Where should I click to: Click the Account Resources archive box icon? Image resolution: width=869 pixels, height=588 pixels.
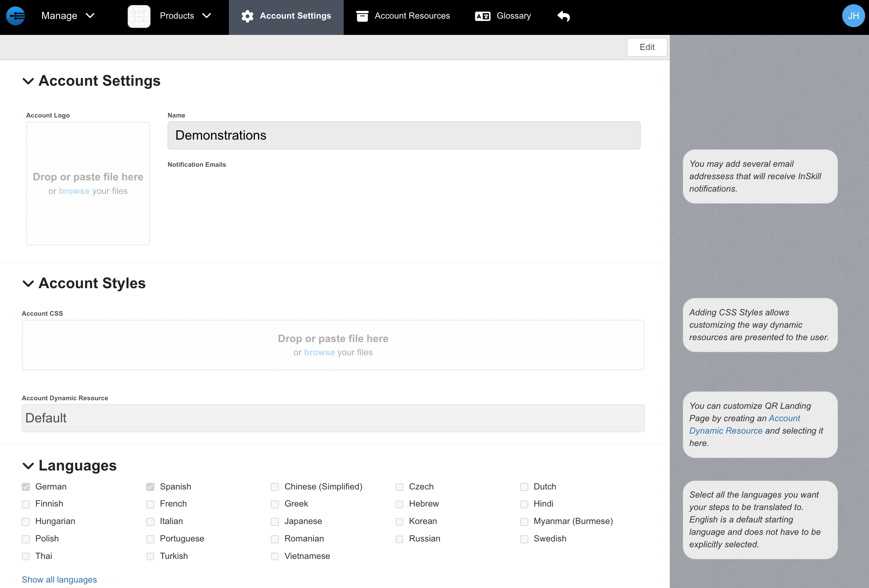[362, 16]
